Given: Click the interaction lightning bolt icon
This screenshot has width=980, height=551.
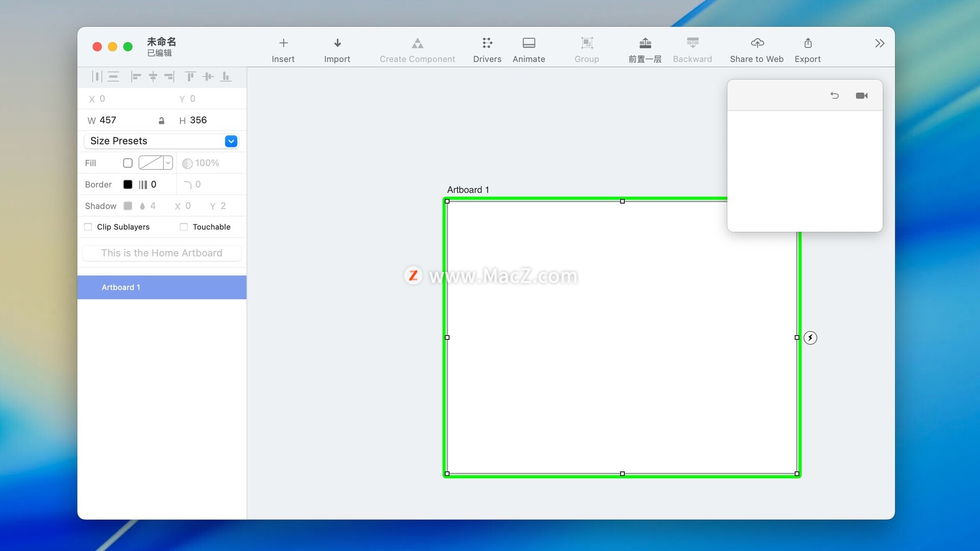Looking at the screenshot, I should pyautogui.click(x=810, y=338).
